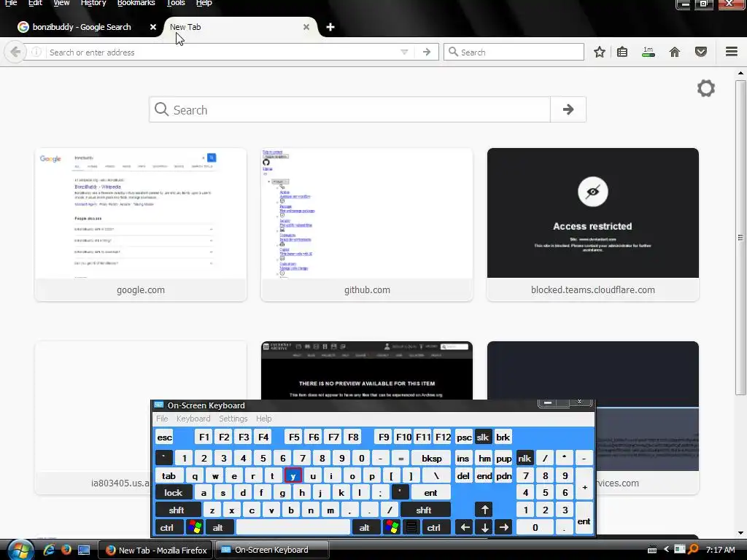Click the Pocket icon in toolbar

point(701,52)
